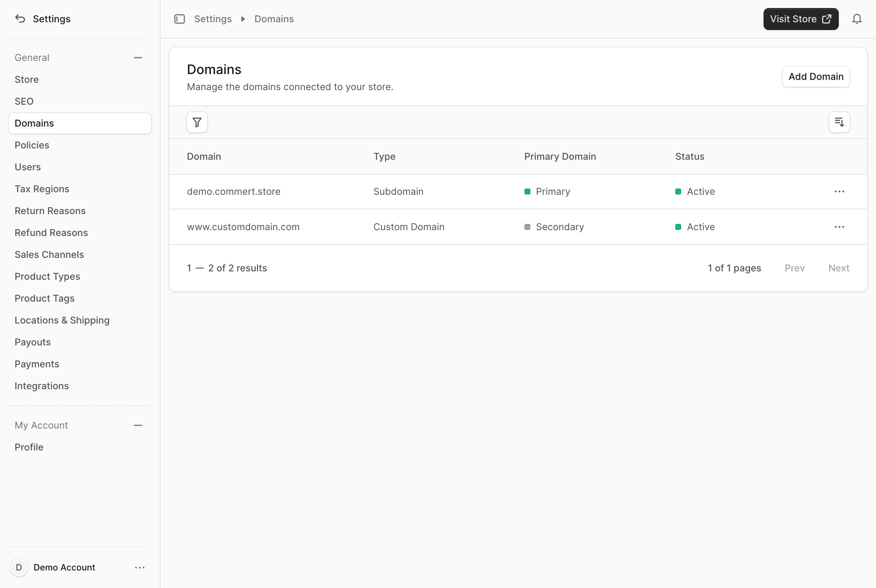Open Demo Account options ellipsis
876x588 pixels.
pos(139,567)
